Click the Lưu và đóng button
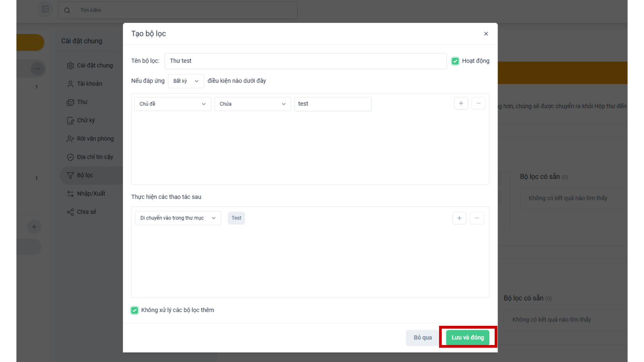This screenshot has height=362, width=644. coord(468,337)
